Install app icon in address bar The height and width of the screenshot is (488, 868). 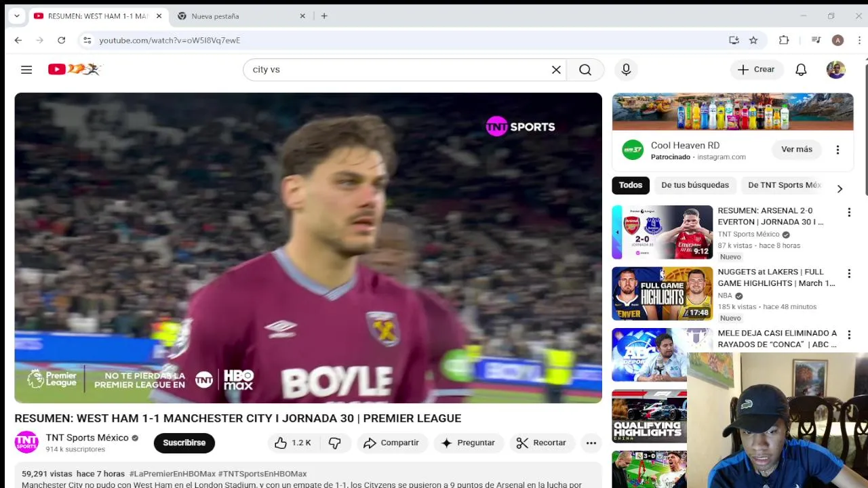coord(734,40)
